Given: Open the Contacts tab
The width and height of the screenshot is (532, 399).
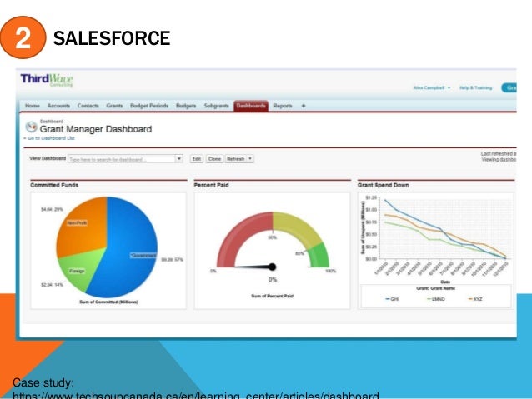Looking at the screenshot, I should 88,106.
